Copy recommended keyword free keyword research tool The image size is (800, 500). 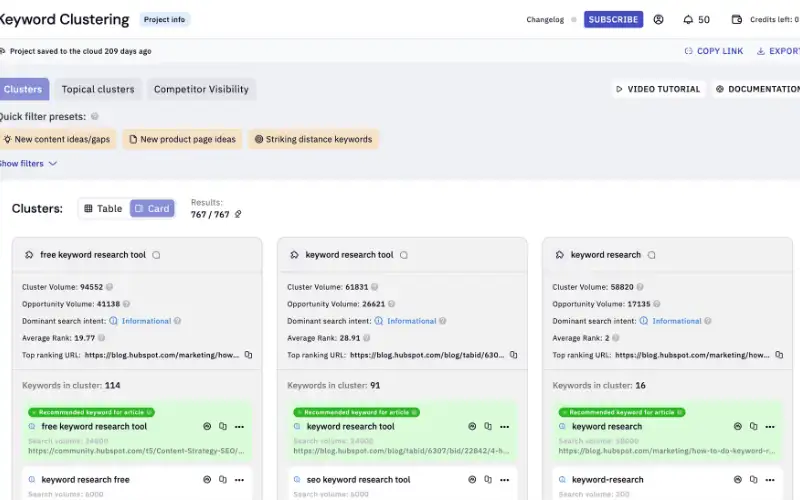[223, 427]
